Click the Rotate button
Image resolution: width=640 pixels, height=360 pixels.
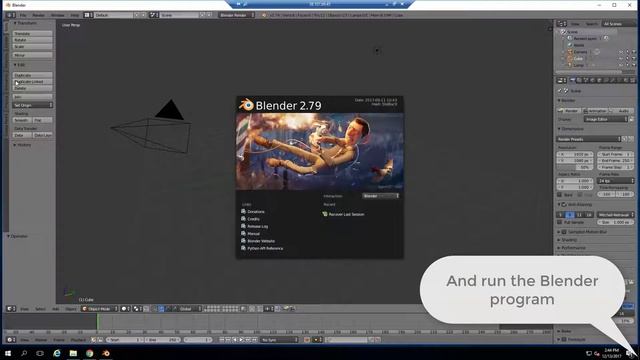tap(32, 40)
